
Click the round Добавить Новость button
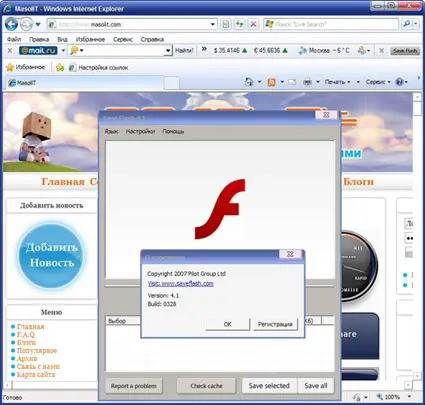point(51,255)
